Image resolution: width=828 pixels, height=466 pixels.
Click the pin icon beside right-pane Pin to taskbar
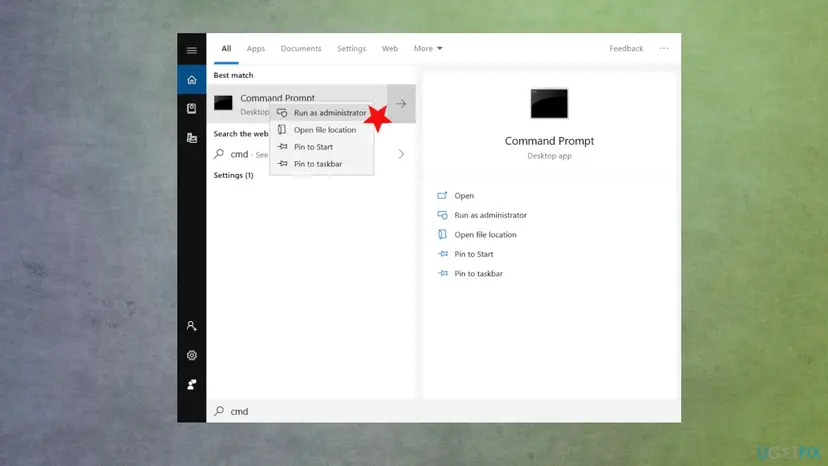point(443,273)
